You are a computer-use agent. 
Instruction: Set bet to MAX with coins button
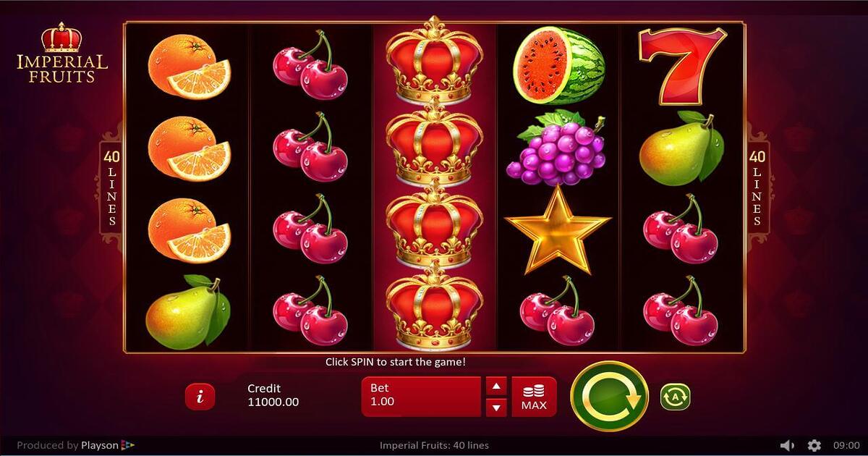[x=534, y=397]
